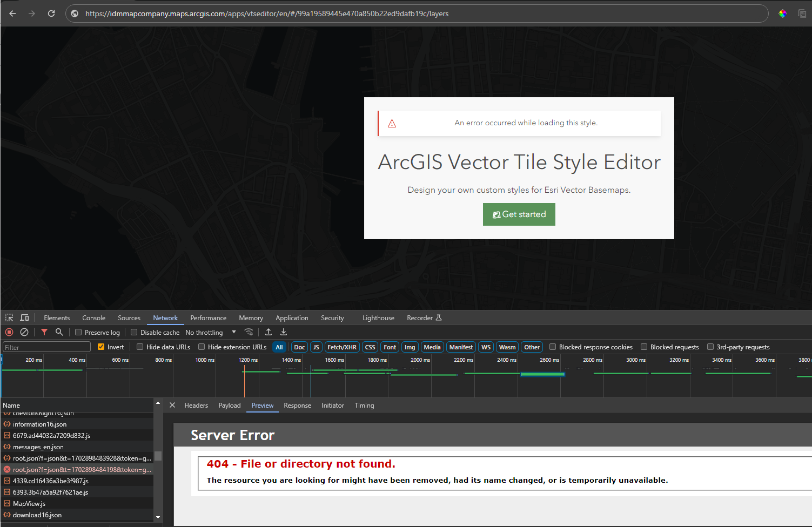Filter requests by WS type
This screenshot has height=527, width=812.
[x=486, y=347]
